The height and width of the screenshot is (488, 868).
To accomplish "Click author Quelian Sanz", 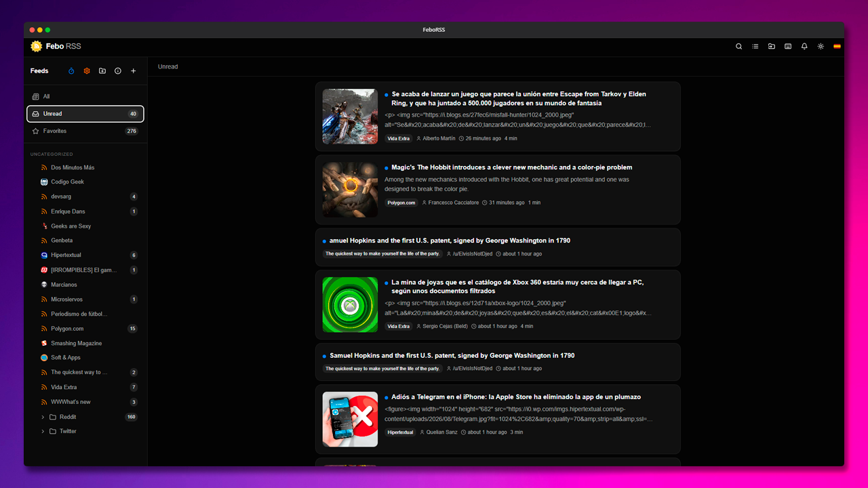I will click(x=441, y=432).
